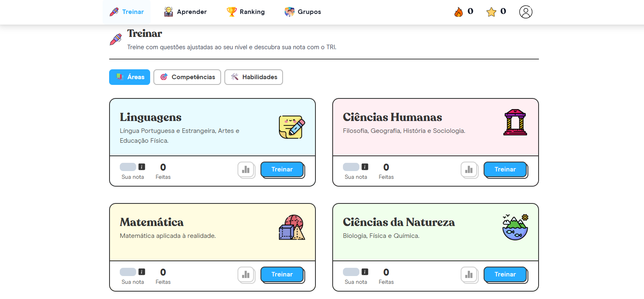644x299 pixels.
Task: Click the tools icon in Habilidades tab
Action: [235, 77]
